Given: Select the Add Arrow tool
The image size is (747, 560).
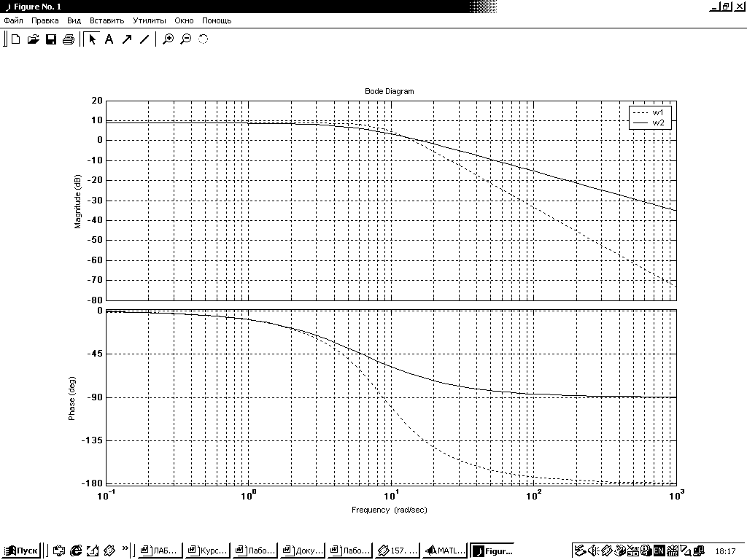Looking at the screenshot, I should coord(127,39).
